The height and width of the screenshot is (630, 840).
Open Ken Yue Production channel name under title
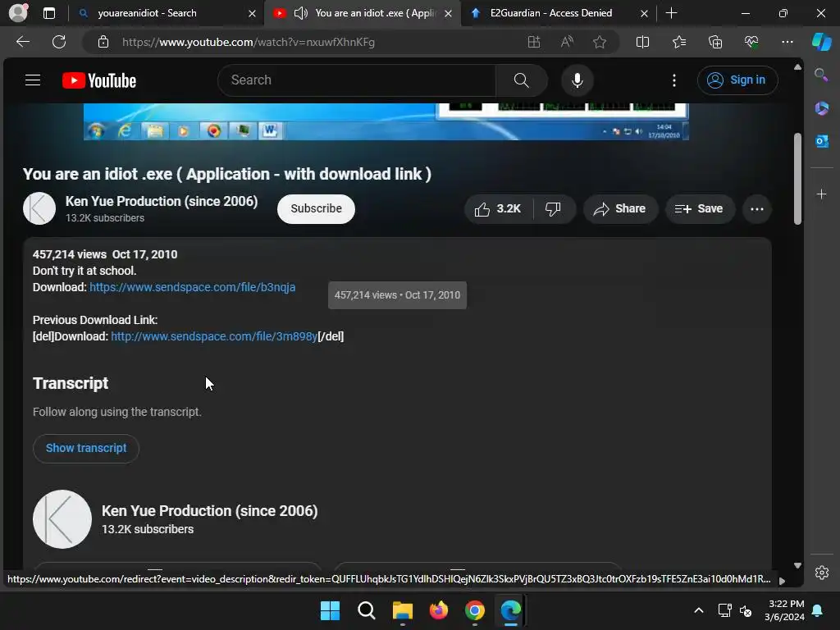click(x=162, y=202)
